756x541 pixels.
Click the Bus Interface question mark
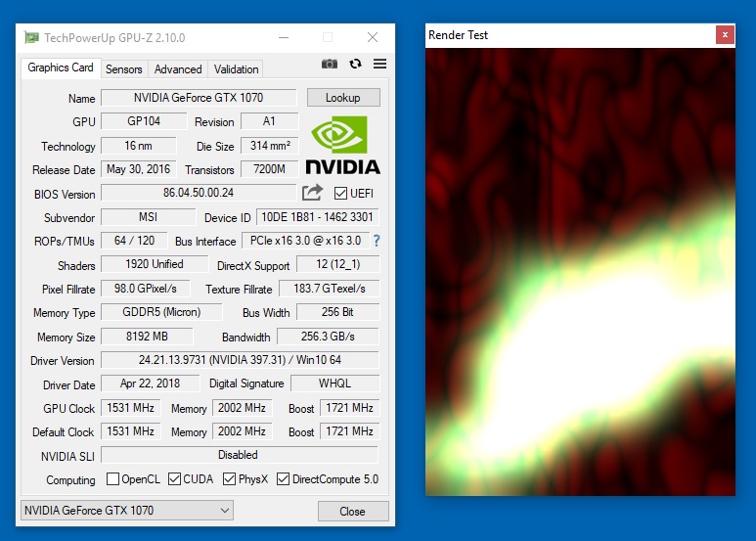pos(377,241)
